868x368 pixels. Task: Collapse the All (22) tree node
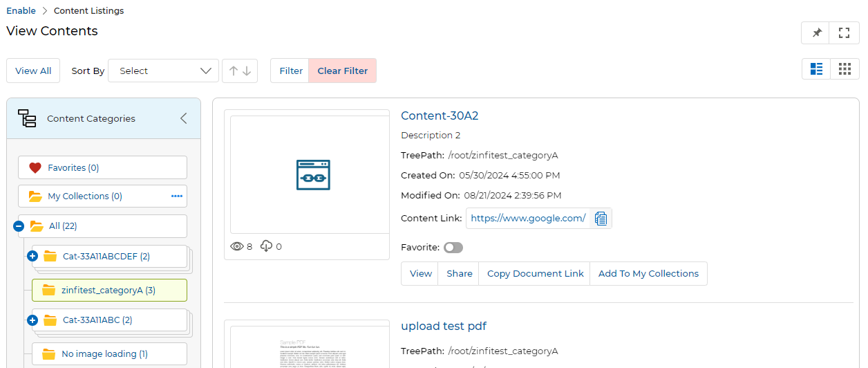click(19, 226)
